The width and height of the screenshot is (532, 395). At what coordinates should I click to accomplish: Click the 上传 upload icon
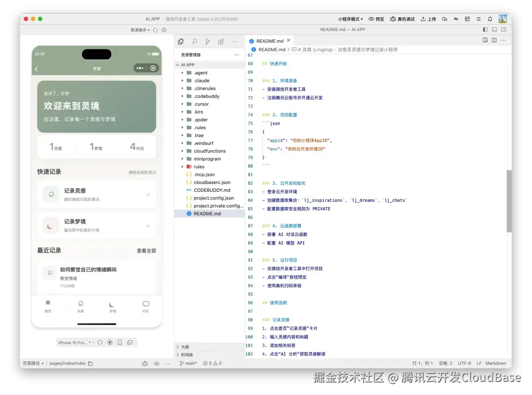click(423, 19)
